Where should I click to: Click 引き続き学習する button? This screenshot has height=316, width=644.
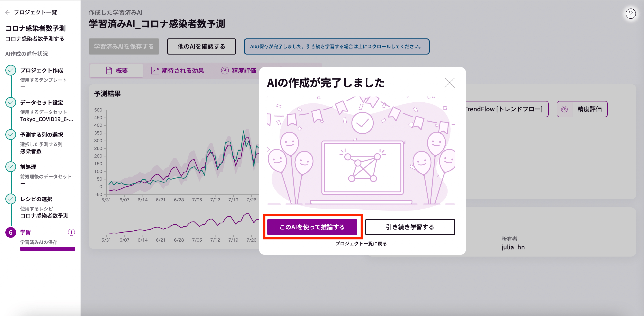[410, 227]
